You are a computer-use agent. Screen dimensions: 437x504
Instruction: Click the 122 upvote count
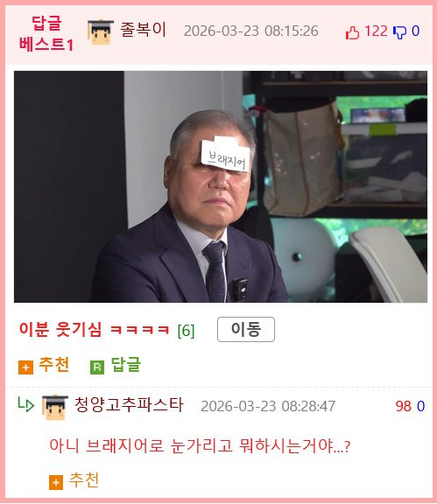pos(376,31)
